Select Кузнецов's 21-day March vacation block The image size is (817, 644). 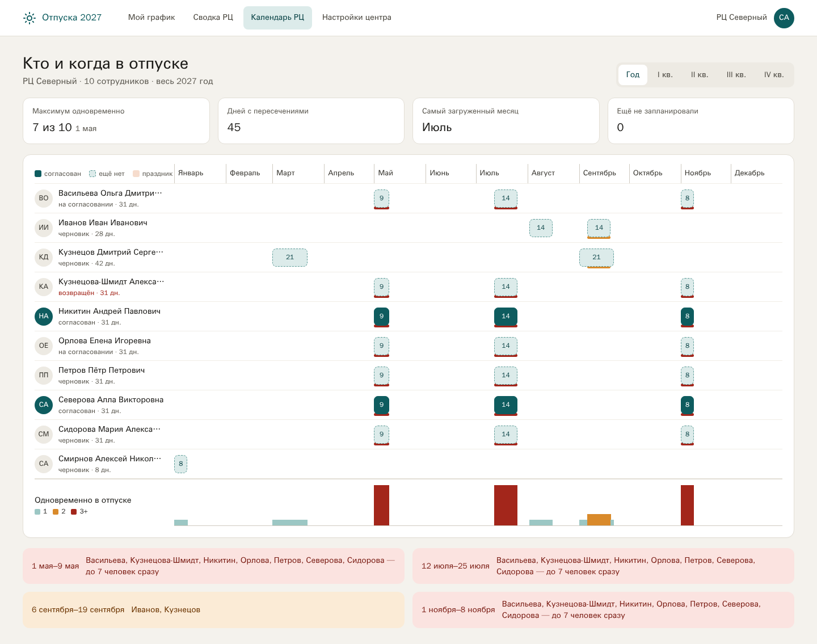290,258
